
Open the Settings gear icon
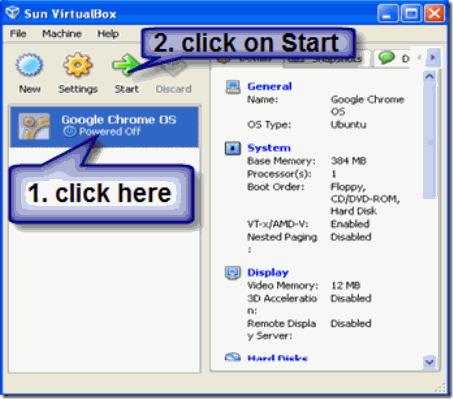(x=77, y=65)
